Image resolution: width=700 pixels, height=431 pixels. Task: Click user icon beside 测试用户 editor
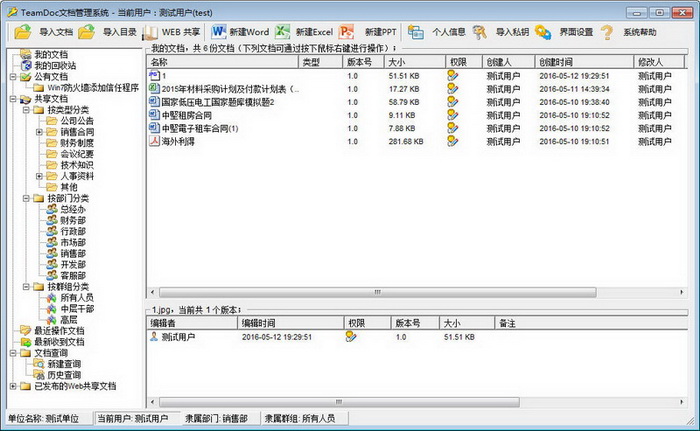pos(154,336)
